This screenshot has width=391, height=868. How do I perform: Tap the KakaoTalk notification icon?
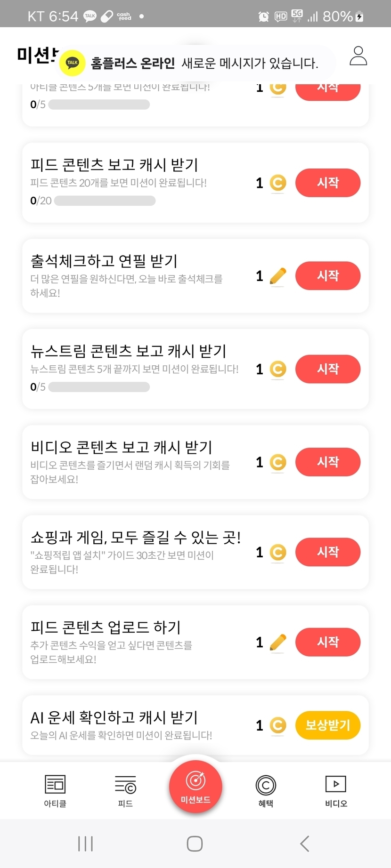pyautogui.click(x=73, y=63)
